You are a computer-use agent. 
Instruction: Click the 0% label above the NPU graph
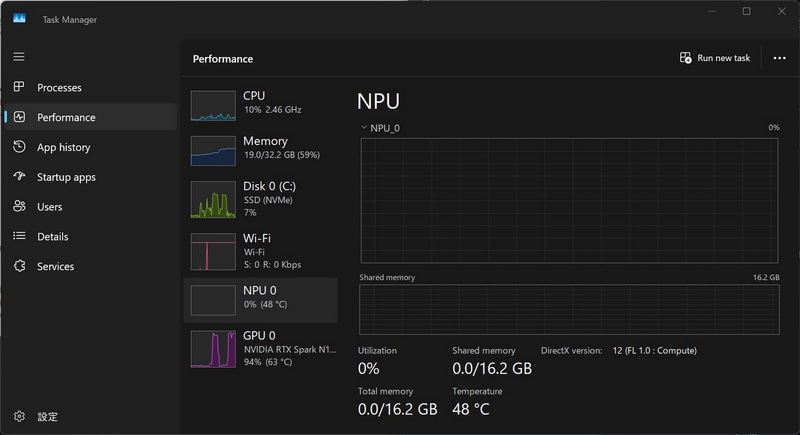[774, 127]
